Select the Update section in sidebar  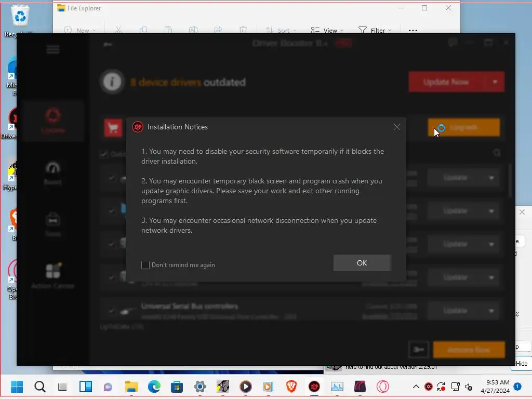(53, 121)
